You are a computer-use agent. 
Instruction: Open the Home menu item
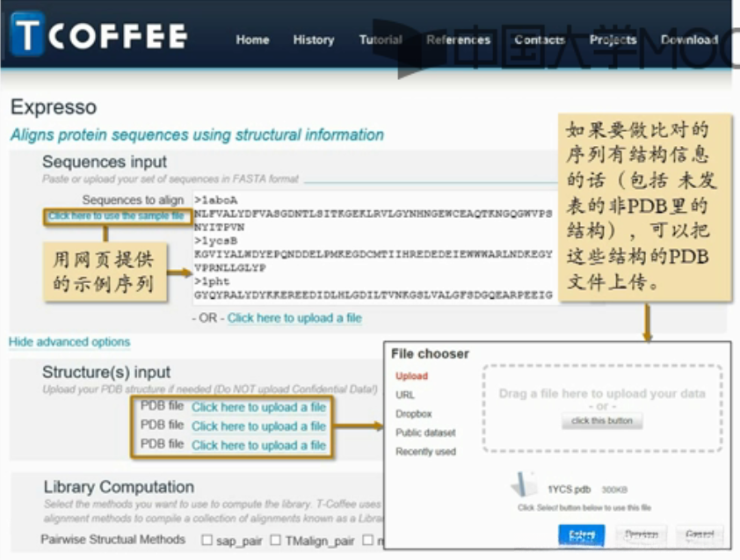click(252, 40)
